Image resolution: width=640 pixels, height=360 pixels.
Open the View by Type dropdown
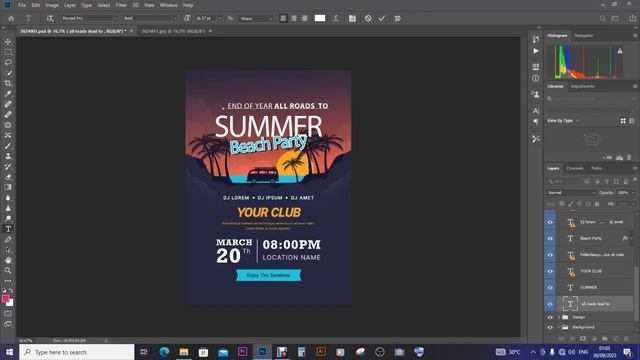pos(563,121)
